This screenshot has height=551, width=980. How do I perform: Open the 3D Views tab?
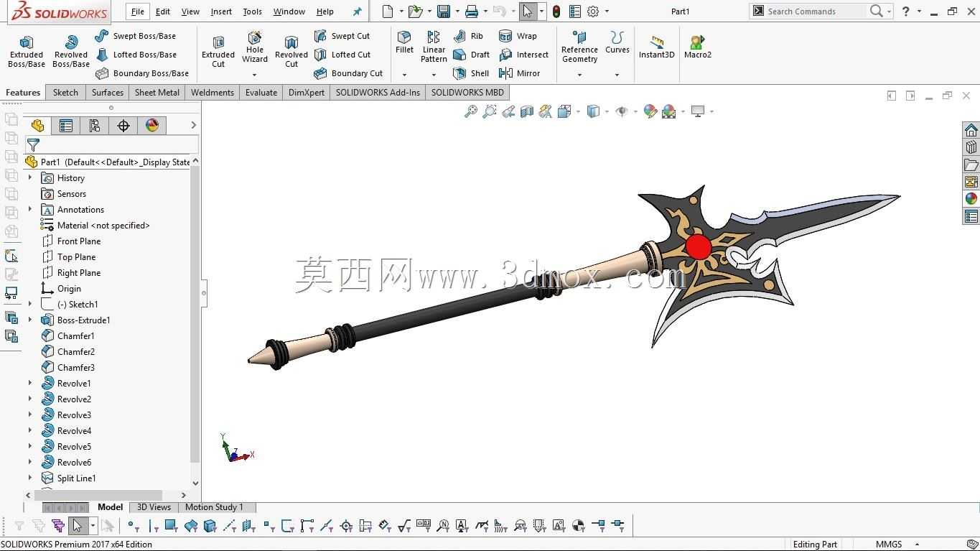click(x=154, y=507)
